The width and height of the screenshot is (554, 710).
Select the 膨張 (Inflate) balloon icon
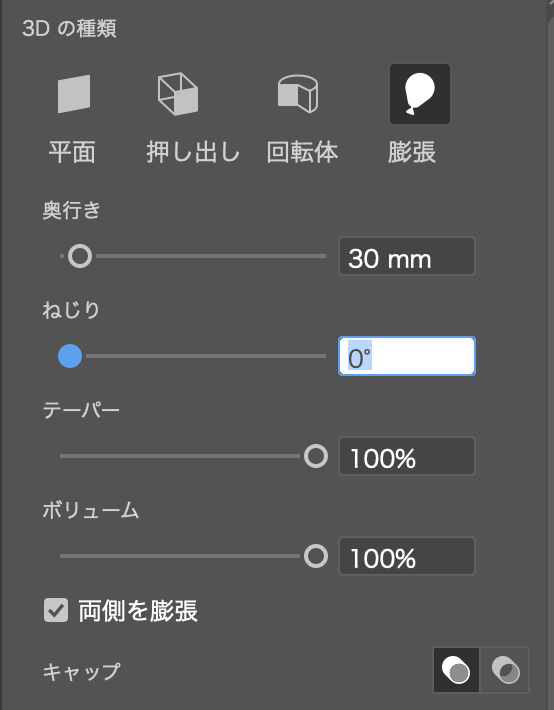point(420,94)
